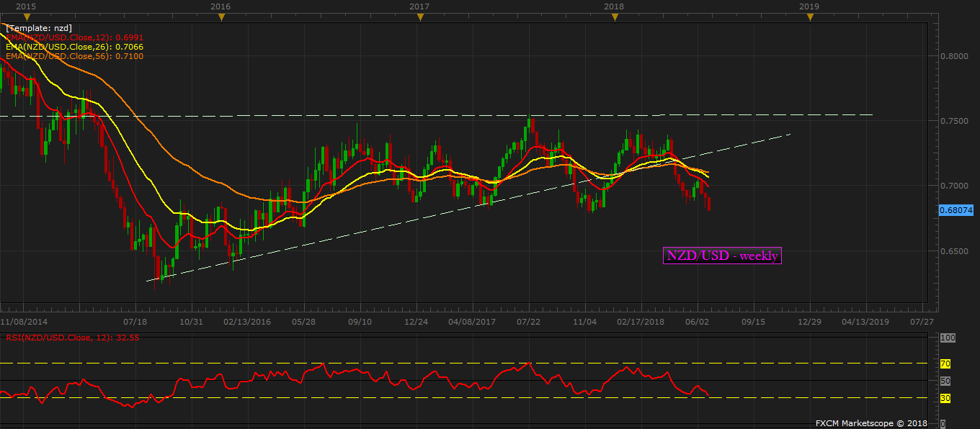
Task: Select the upper RSI 70 dashed line
Action: (x=464, y=363)
